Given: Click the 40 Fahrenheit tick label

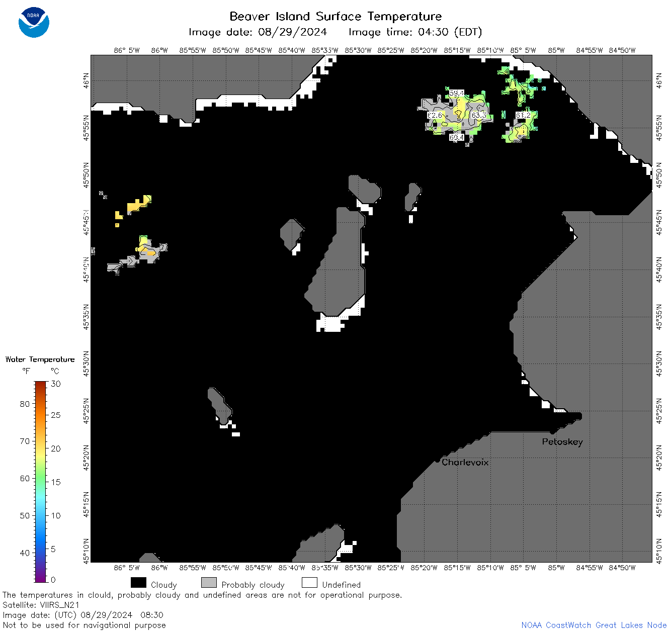Looking at the screenshot, I should (25, 553).
